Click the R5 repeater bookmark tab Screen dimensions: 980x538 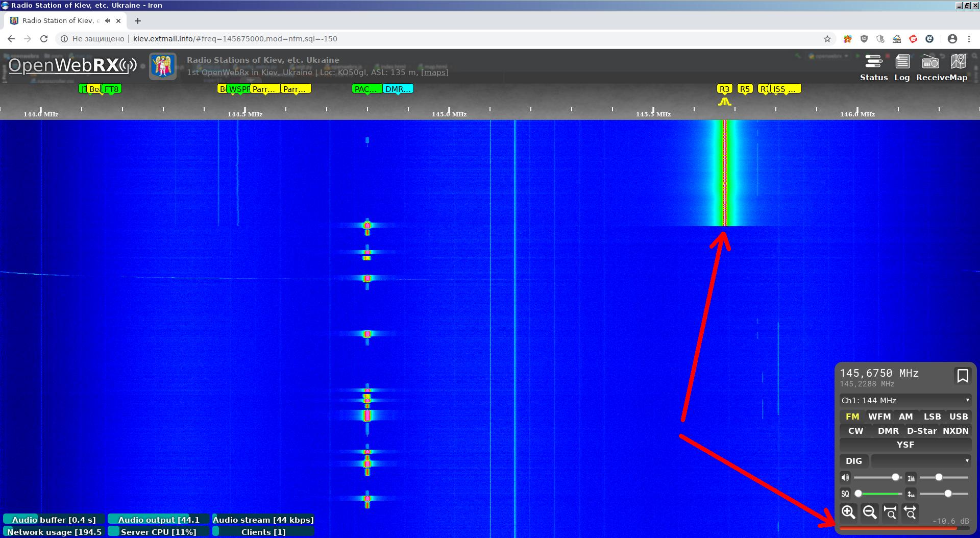tap(745, 89)
